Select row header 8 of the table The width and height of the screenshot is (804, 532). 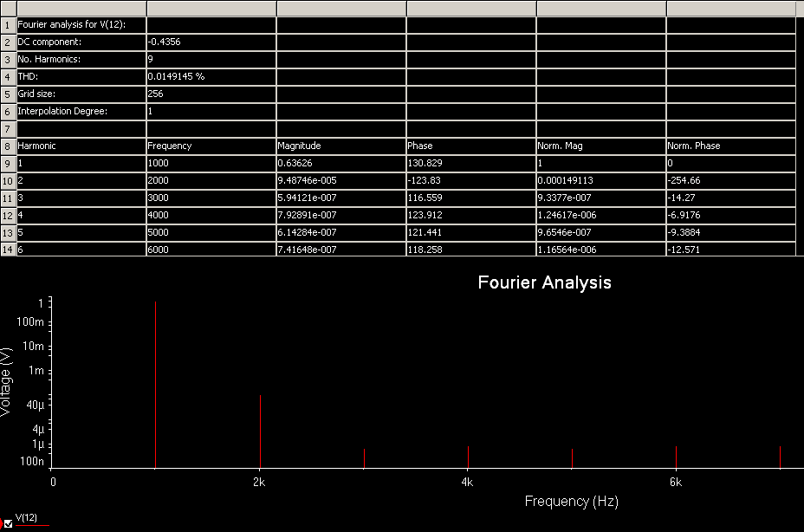8,146
